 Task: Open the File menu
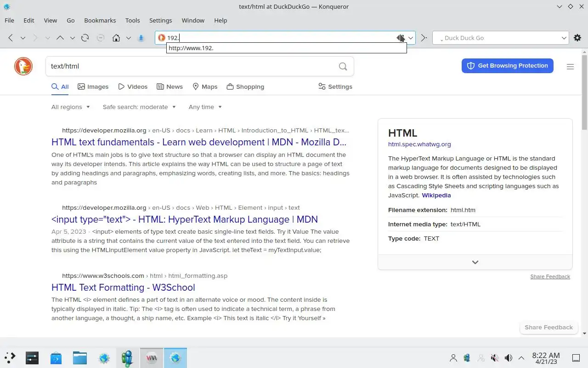click(9, 20)
